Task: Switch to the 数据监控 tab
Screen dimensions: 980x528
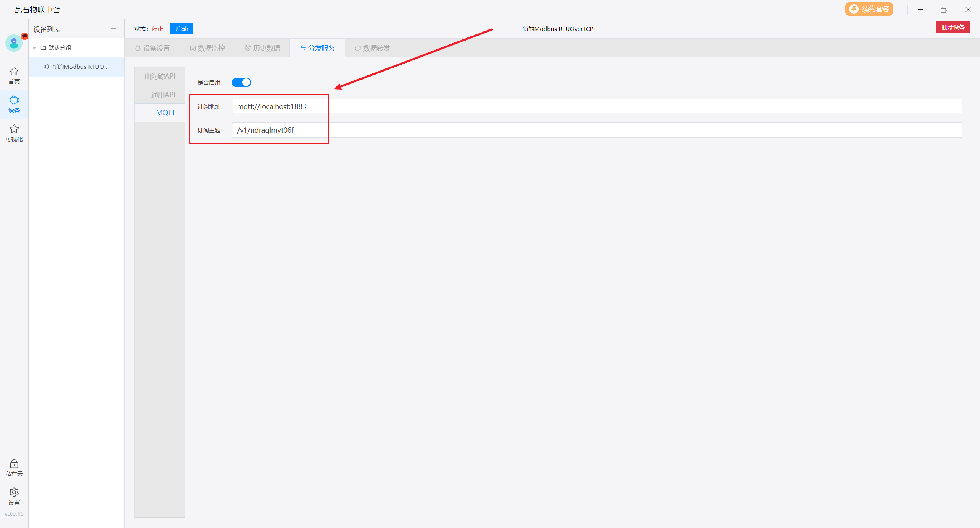Action: pos(207,48)
